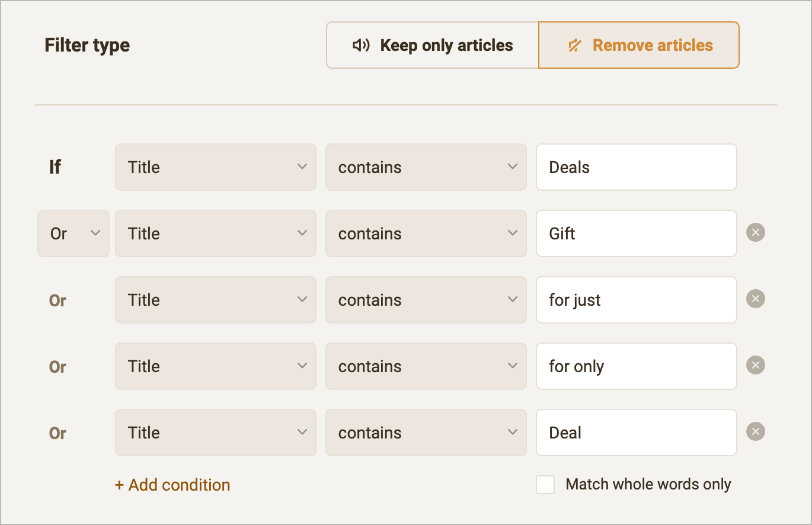Enable Match whole words only
The image size is (812, 525).
[545, 484]
